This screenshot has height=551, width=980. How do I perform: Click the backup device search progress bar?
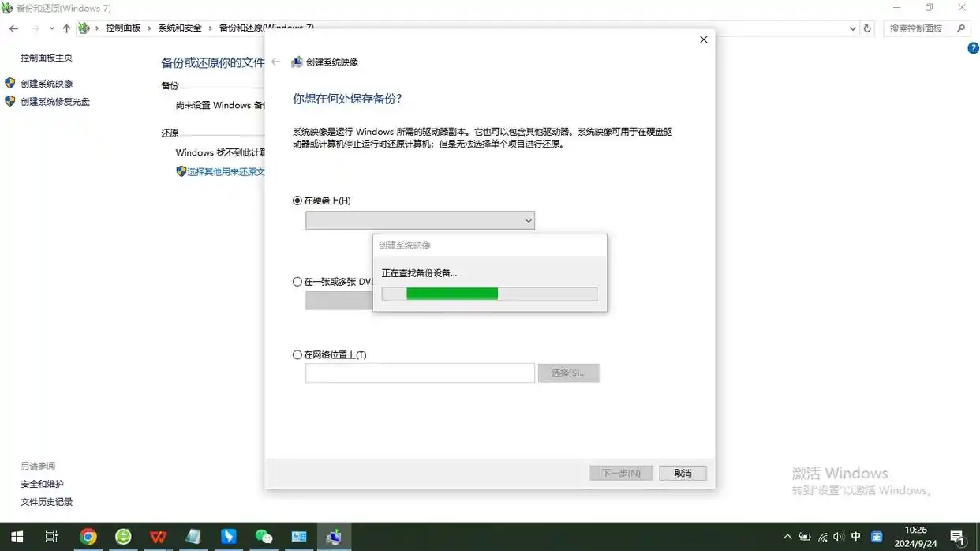[489, 293]
